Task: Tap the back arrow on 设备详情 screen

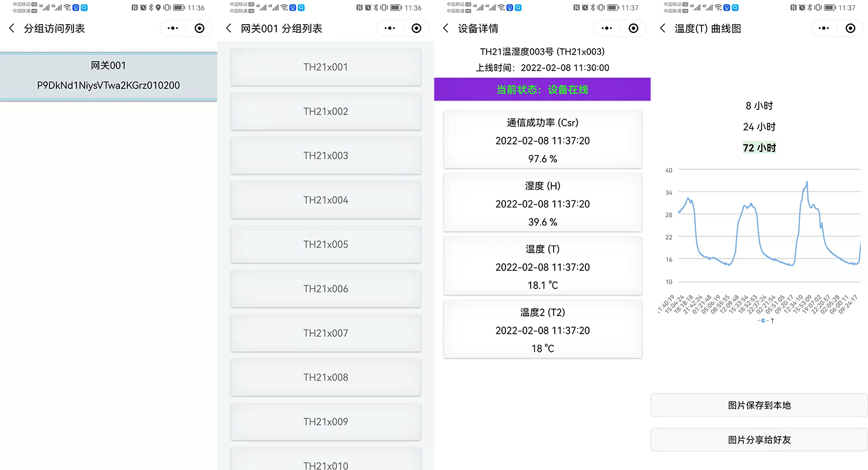Action: pos(447,28)
